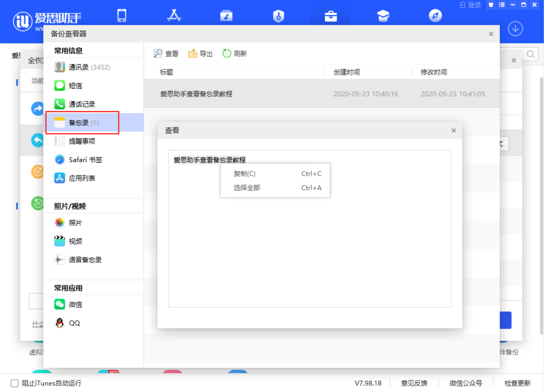Open the compass browser tab icon
Viewport: 544px width, 392px height.
point(435,16)
